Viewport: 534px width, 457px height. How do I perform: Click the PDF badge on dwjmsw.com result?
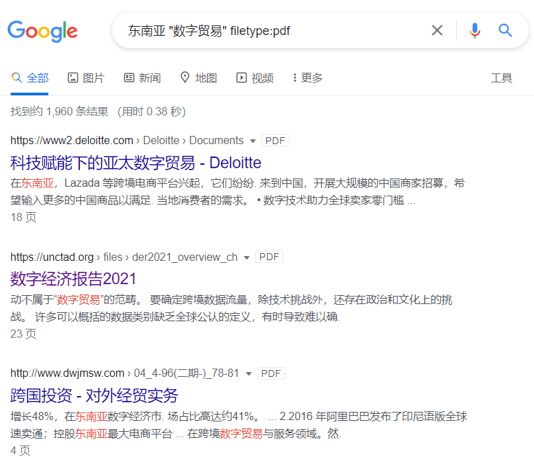(271, 373)
